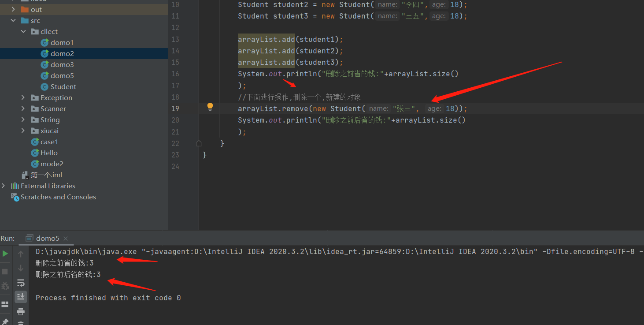Click println "删除之前后省的钱:" code line
The image size is (644, 325).
352,120
